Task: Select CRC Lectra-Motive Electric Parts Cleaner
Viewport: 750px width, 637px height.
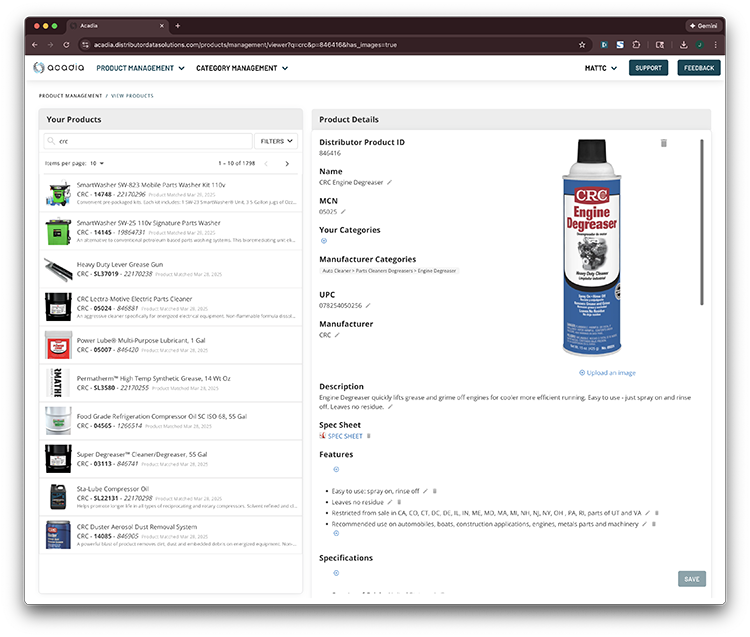Action: click(x=171, y=307)
